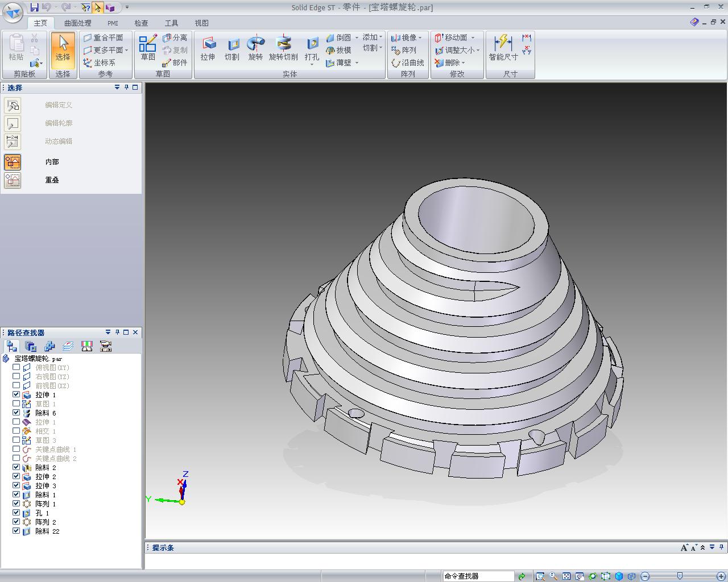
Task: Click the 命令查找器 search field
Action: (x=478, y=576)
